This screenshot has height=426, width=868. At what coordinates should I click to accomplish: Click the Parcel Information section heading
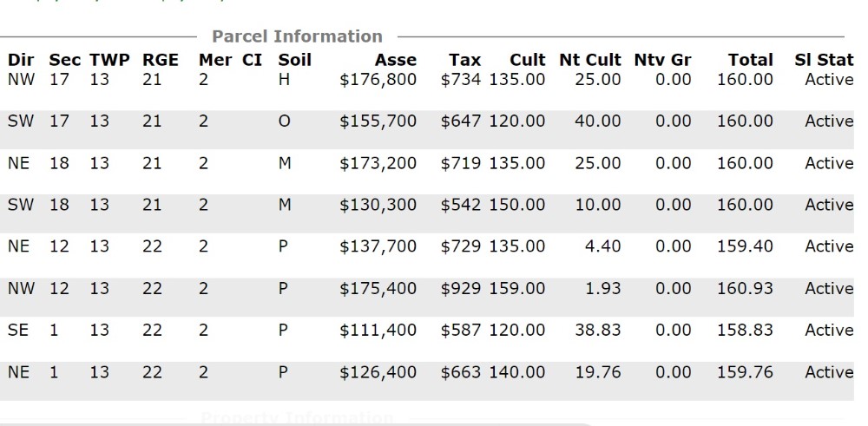pos(297,36)
